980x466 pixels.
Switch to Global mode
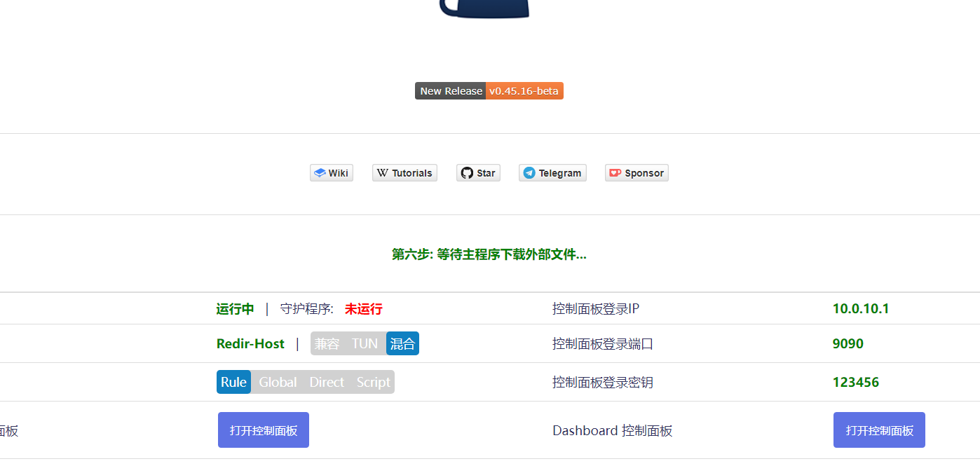pos(278,382)
